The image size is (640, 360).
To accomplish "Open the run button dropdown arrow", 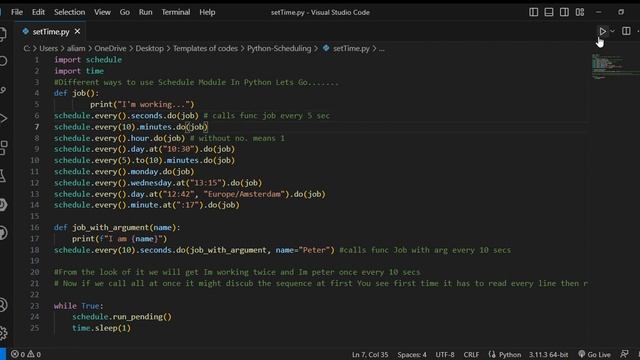I will [x=612, y=31].
